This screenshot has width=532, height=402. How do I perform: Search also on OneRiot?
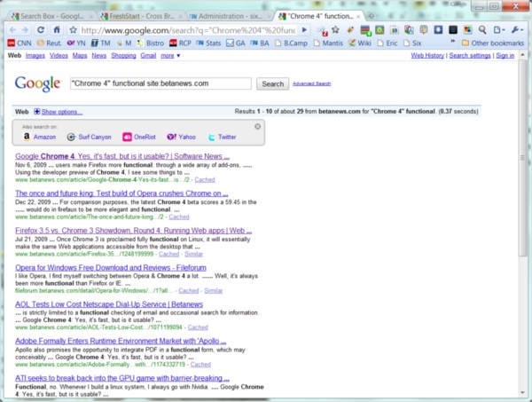coord(139,137)
